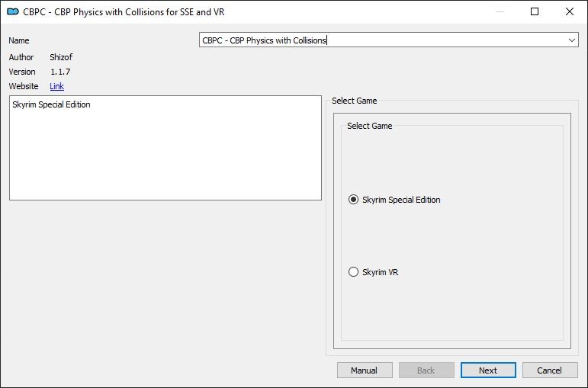This screenshot has width=588, height=388.
Task: Click the author name Shizof
Action: click(x=61, y=57)
